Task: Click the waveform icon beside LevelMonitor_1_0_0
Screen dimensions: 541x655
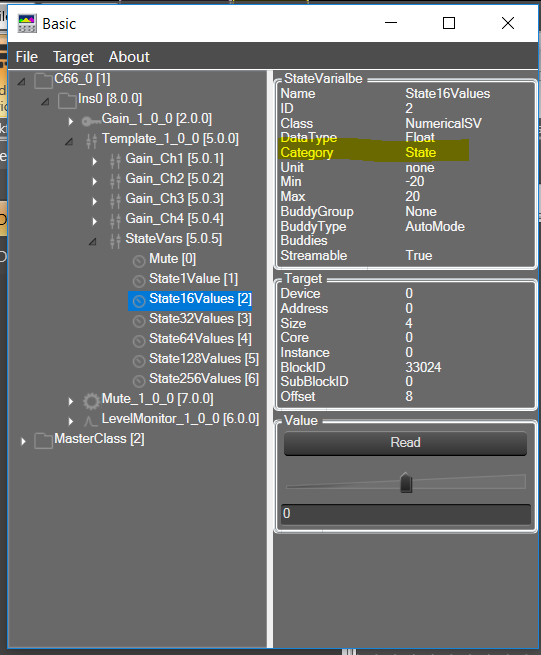Action: click(90, 421)
